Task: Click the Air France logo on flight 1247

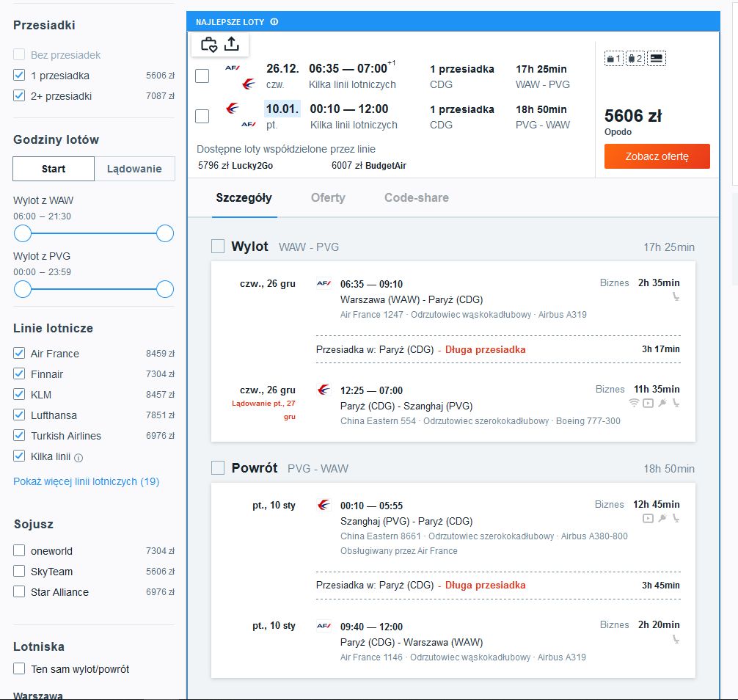Action: click(324, 283)
